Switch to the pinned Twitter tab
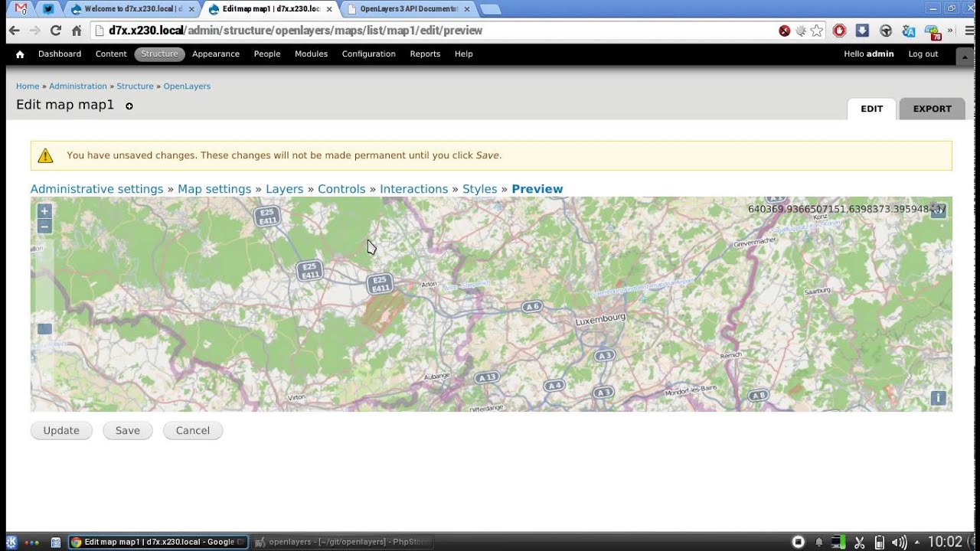 (x=48, y=9)
